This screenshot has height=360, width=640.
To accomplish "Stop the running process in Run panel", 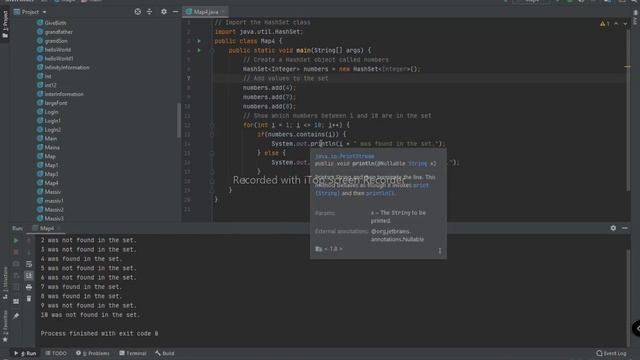I will (16, 252).
